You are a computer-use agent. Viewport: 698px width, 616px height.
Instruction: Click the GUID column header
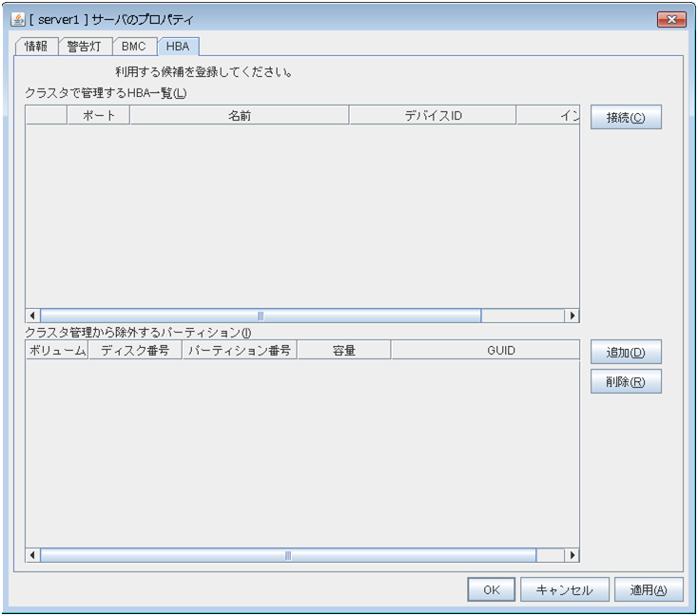coord(500,351)
